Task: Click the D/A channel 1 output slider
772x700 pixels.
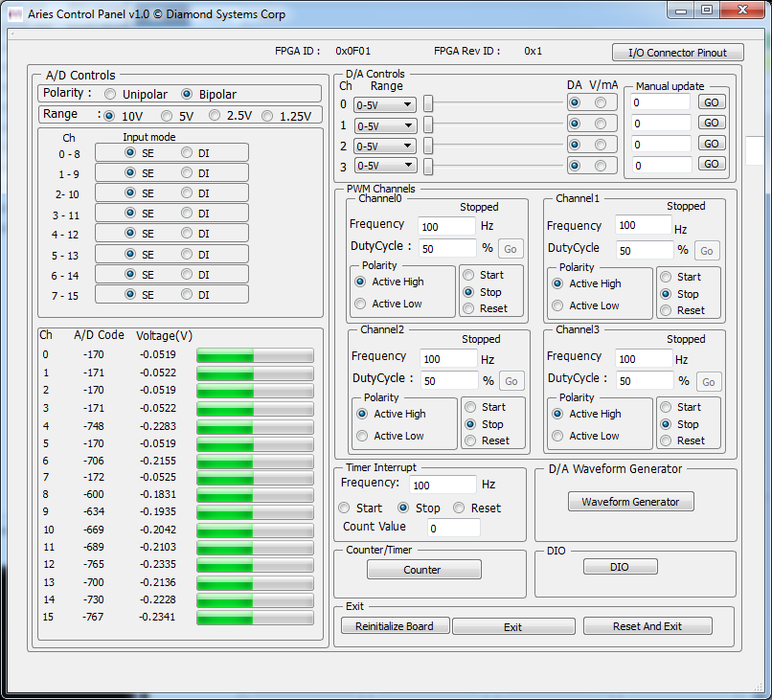Action: pos(430,124)
